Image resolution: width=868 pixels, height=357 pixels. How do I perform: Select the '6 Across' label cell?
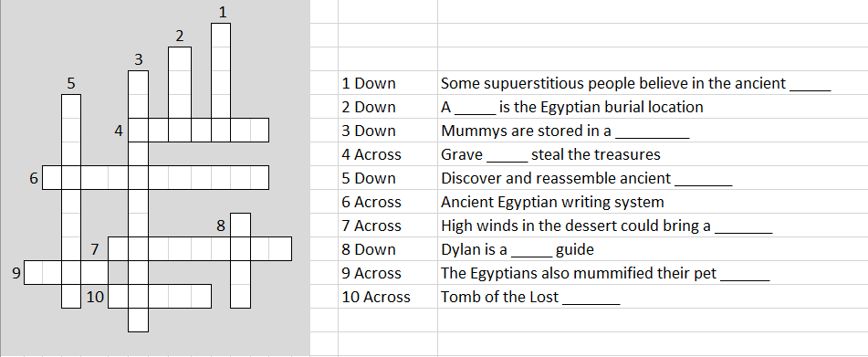pyautogui.click(x=388, y=202)
